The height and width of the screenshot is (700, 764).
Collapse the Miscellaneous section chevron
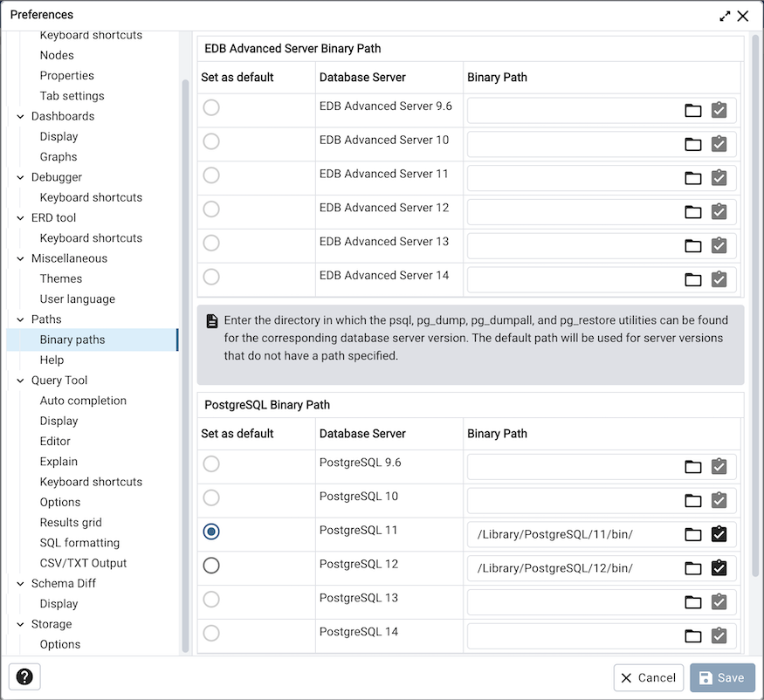20,258
